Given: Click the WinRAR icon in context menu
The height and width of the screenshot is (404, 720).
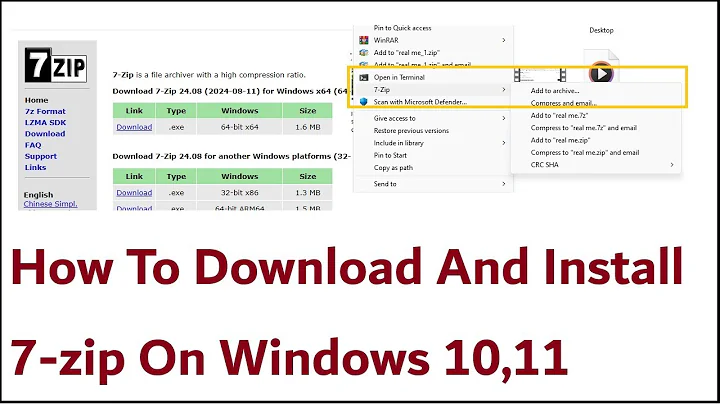Looking at the screenshot, I should 364,40.
